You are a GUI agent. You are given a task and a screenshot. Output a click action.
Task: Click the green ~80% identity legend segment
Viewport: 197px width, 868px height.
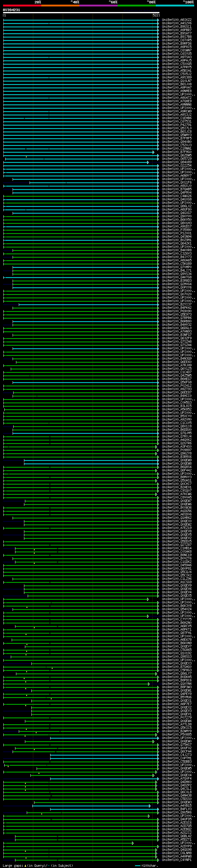[x=137, y=6]
